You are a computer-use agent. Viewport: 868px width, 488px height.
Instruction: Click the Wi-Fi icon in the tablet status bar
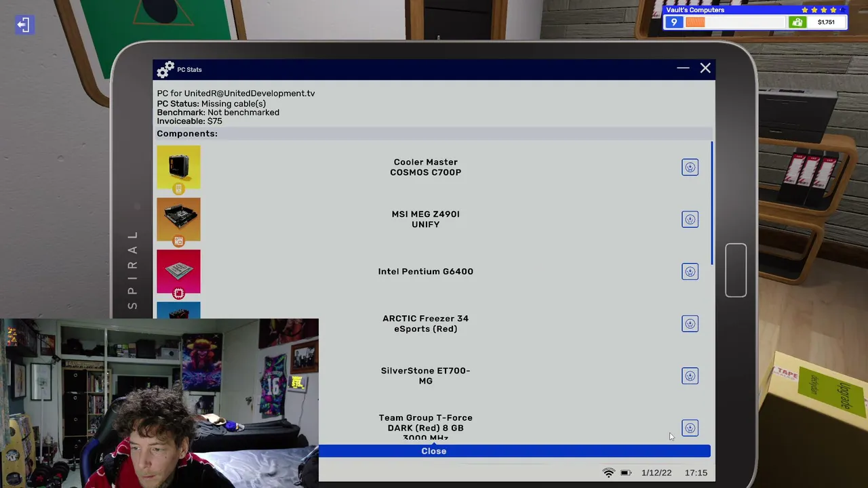[x=608, y=473]
